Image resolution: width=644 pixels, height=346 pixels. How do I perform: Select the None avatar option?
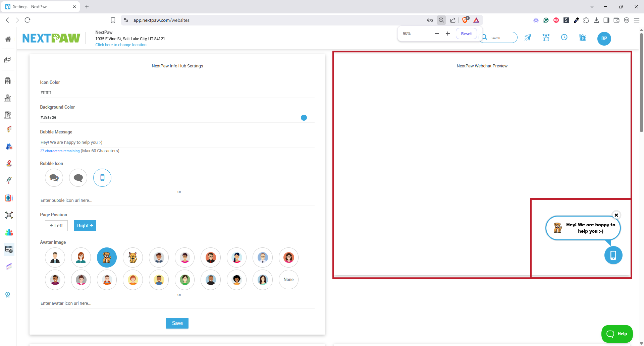click(x=288, y=280)
